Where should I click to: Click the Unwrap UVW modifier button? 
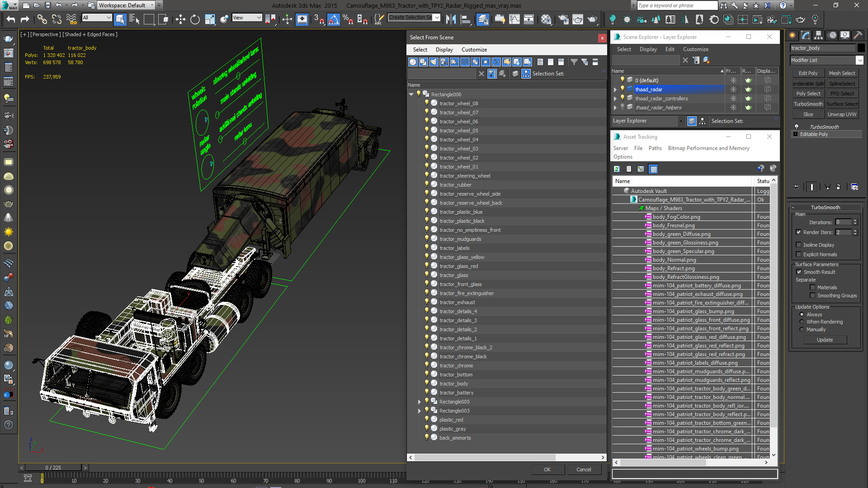pos(842,114)
